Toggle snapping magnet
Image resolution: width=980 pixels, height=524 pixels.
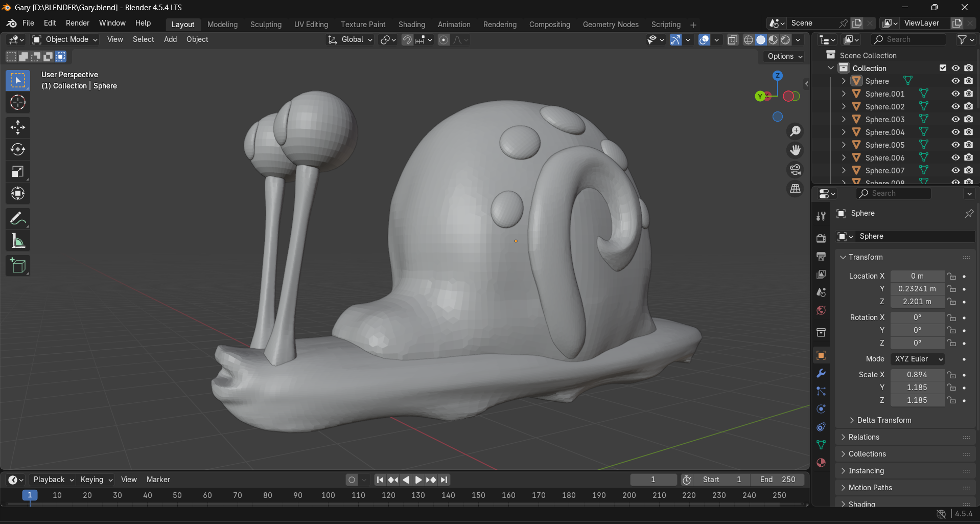(x=407, y=40)
